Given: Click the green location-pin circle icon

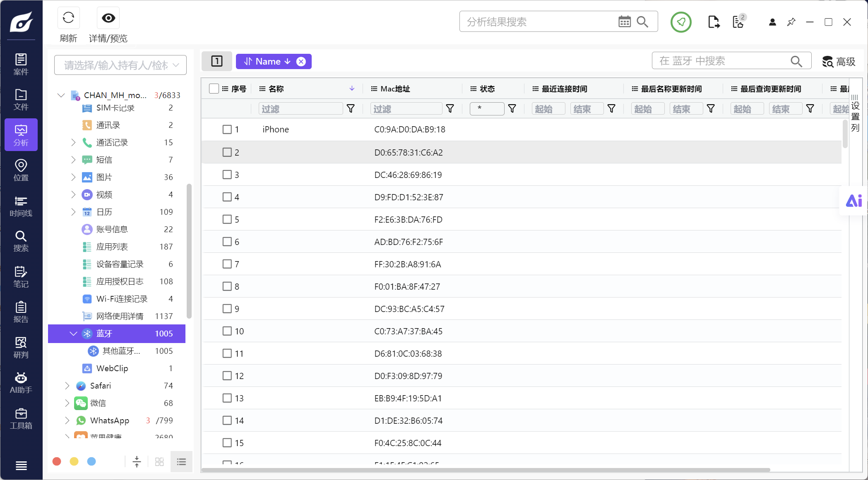Looking at the screenshot, I should click(x=681, y=22).
